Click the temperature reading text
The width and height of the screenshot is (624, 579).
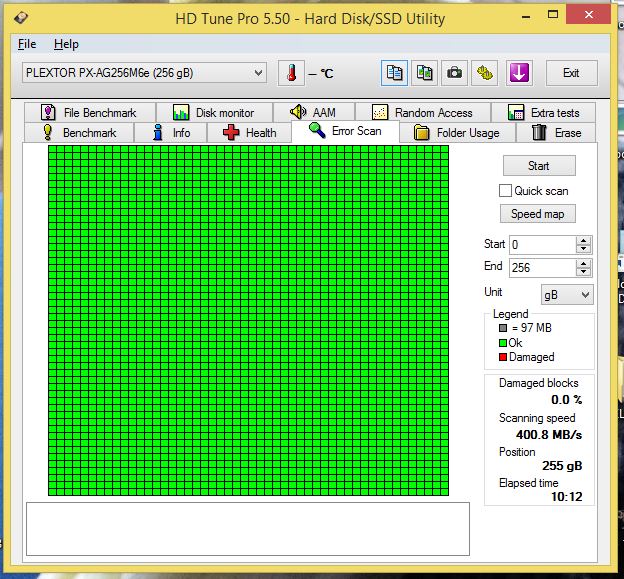[321, 74]
